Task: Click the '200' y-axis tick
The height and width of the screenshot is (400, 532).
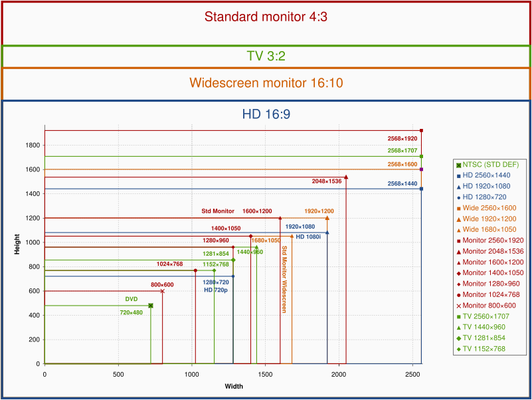Action: [35, 340]
